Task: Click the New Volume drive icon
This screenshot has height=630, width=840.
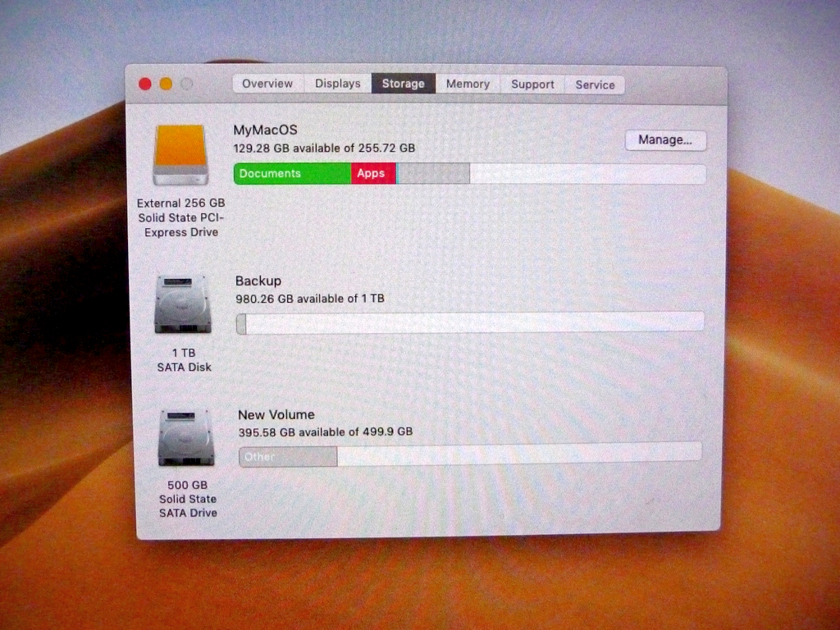Action: click(x=186, y=438)
